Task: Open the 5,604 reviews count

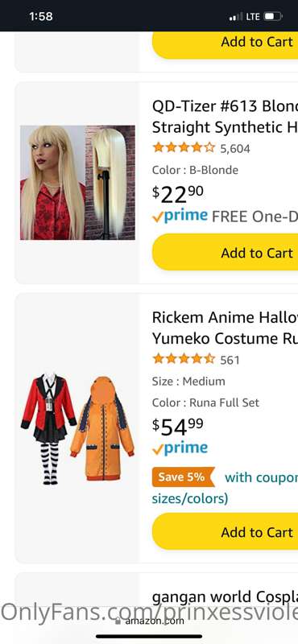Action: tap(235, 149)
